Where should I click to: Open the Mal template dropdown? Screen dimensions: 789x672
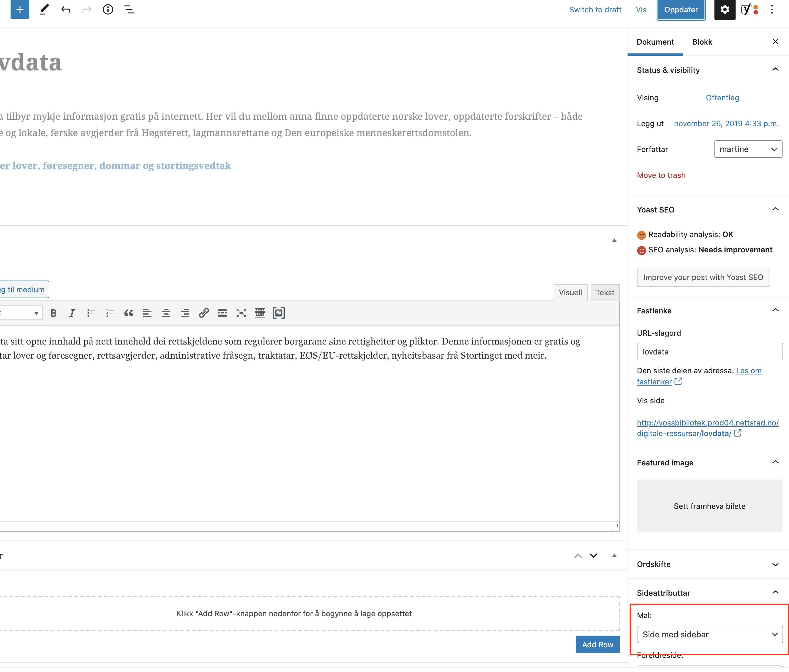click(709, 634)
